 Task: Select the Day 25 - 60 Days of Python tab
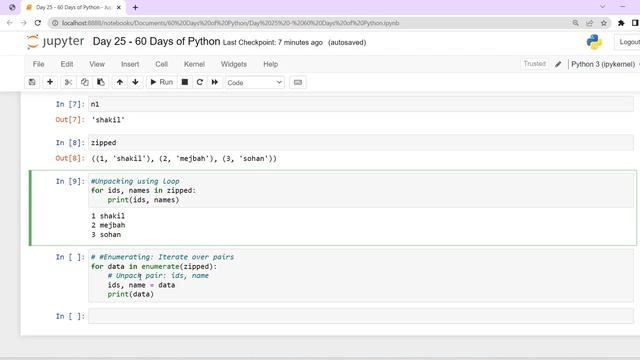(73, 7)
